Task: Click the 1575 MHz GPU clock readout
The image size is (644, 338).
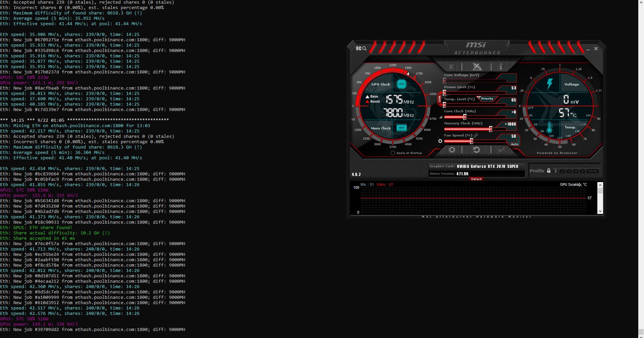Action: 399,100
